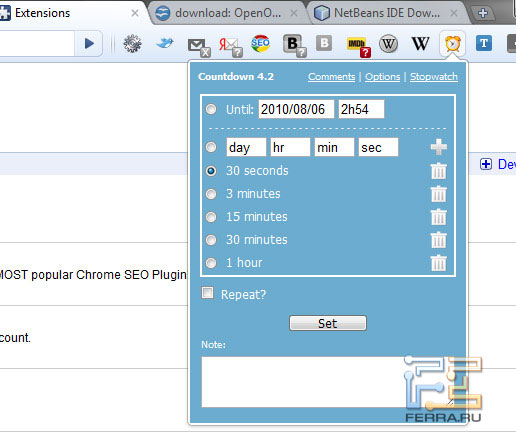Select the 3 minutes radio button
516x443 pixels.
pos(211,194)
